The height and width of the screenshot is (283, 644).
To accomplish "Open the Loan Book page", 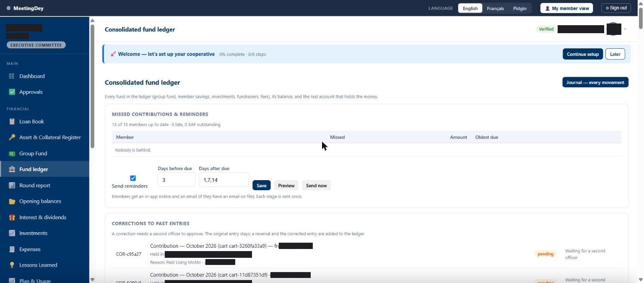I will (44, 121).
